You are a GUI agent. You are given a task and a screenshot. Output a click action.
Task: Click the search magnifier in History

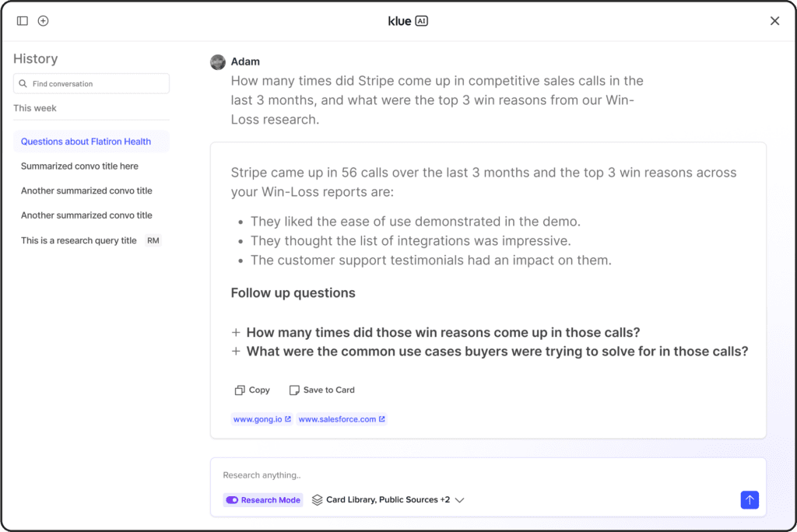(x=23, y=84)
